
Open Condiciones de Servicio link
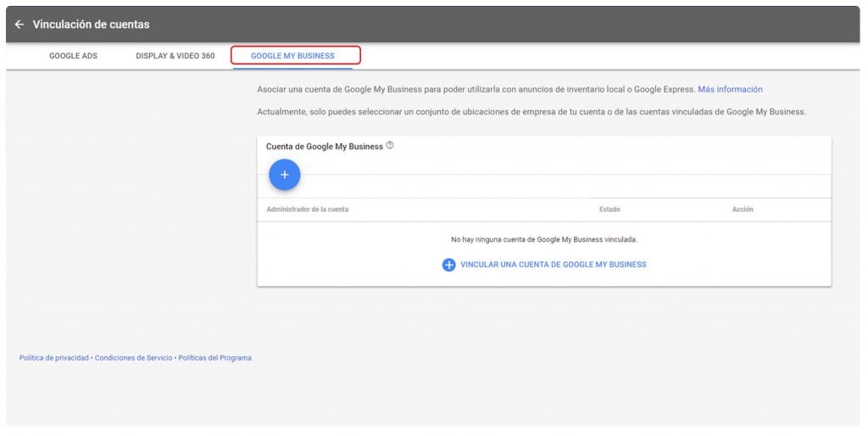tap(133, 358)
